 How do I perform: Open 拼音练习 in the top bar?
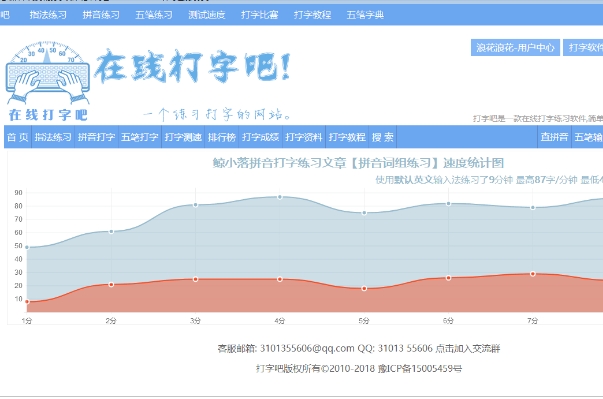point(101,15)
